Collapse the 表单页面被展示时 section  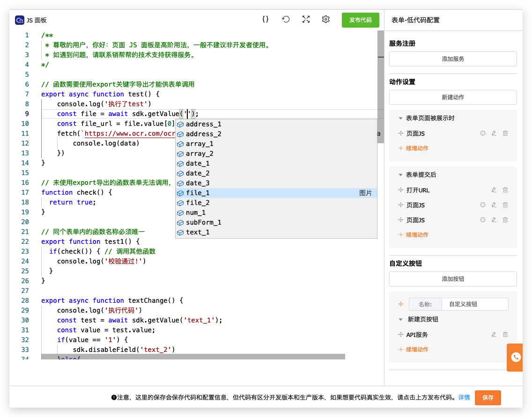pos(399,118)
